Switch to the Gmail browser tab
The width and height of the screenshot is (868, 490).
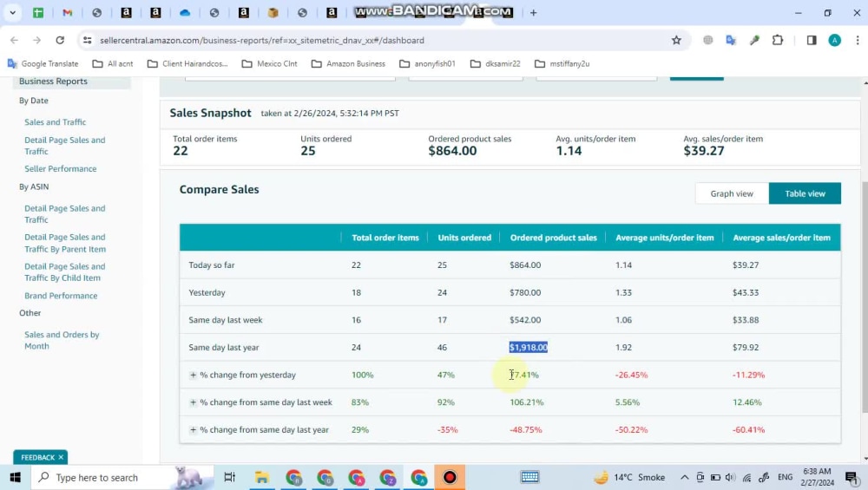(x=68, y=13)
